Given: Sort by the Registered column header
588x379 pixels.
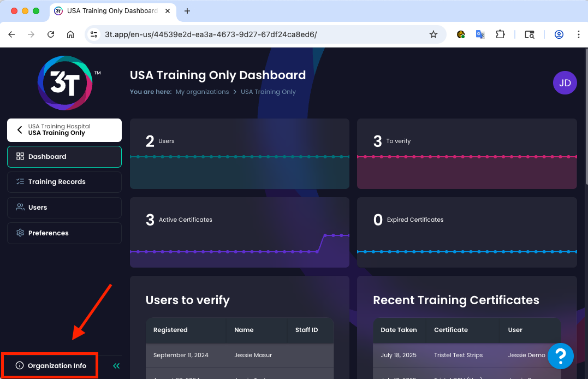Looking at the screenshot, I should pos(170,330).
